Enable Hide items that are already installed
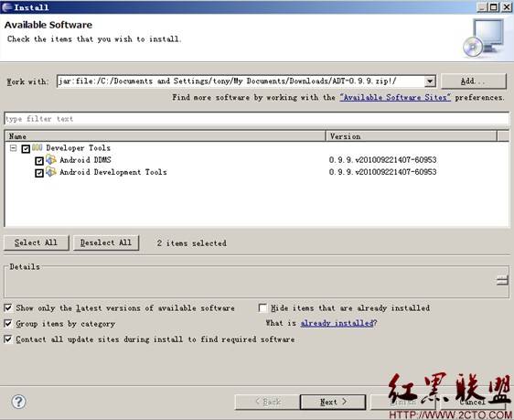Image resolution: width=514 pixels, height=420 pixels. [x=262, y=307]
